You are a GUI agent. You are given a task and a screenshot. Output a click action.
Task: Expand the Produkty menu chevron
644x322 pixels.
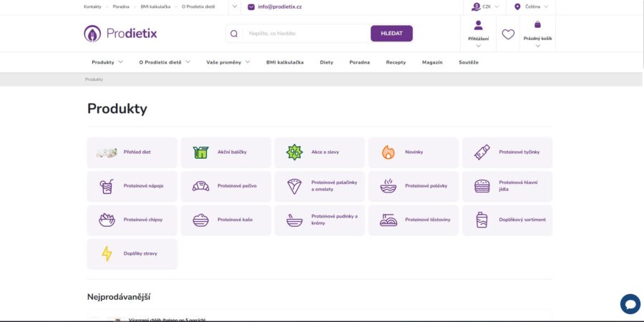pyautogui.click(x=120, y=62)
